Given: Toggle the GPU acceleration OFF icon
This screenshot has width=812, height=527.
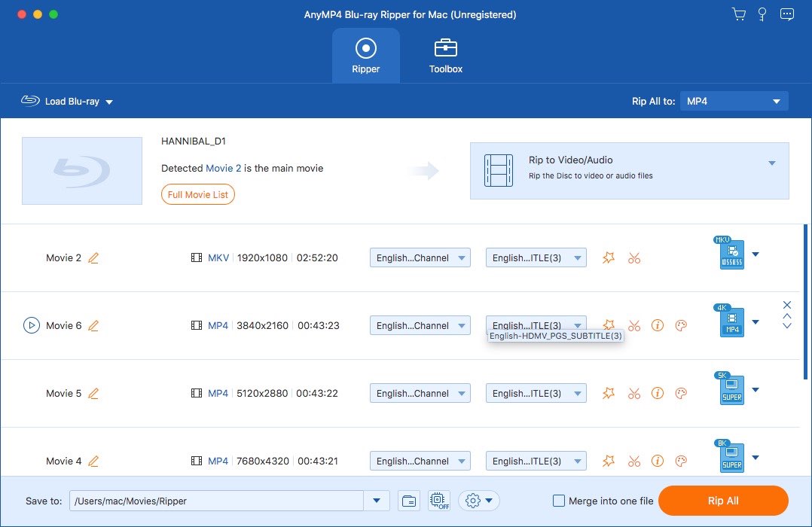Looking at the screenshot, I should pos(438,500).
